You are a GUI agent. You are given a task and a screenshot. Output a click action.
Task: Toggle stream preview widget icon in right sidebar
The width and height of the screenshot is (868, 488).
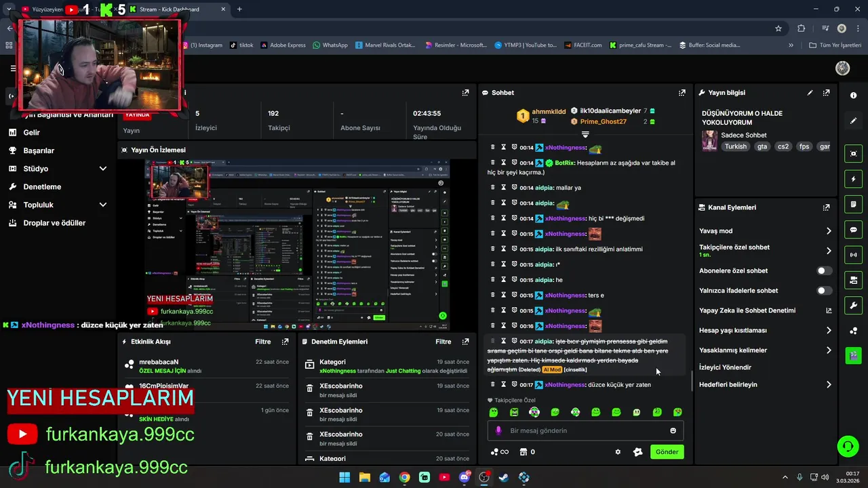(853, 154)
